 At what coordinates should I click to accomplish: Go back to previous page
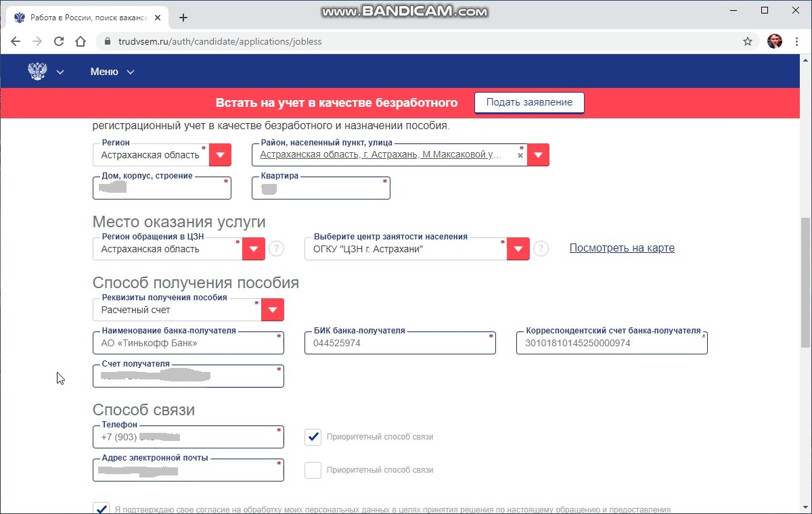pos(16,41)
